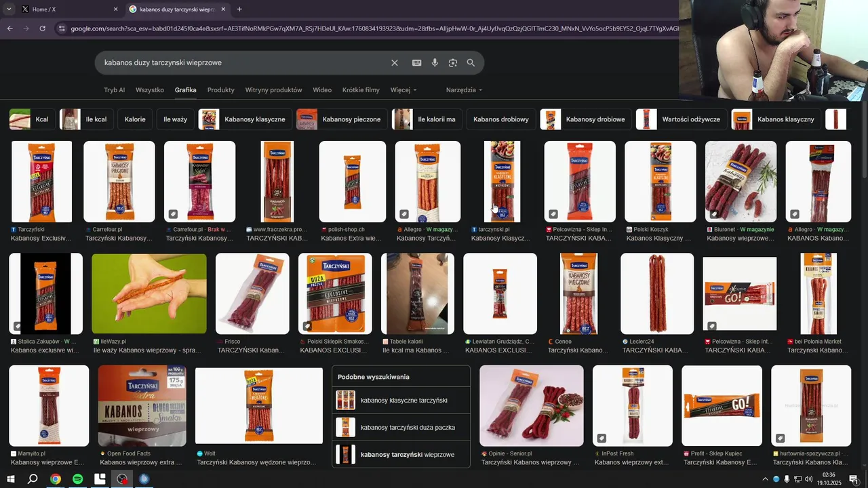Click microphone icon in system tray
The height and width of the screenshot is (488, 868).
pos(787,479)
